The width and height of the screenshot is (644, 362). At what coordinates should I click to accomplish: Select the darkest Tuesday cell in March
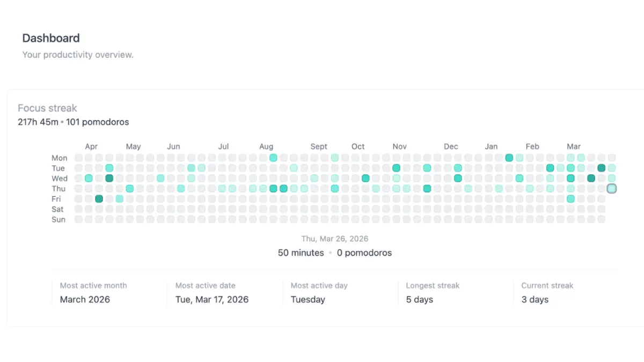pyautogui.click(x=602, y=168)
